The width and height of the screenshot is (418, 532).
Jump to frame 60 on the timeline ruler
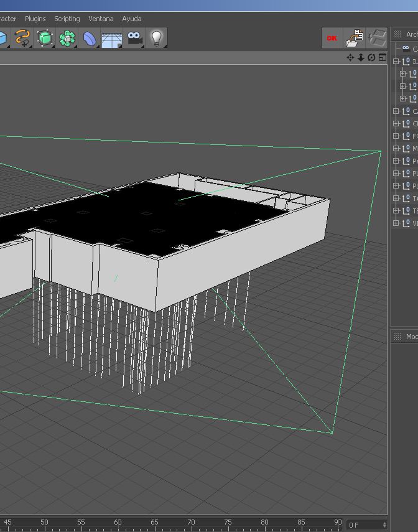(x=118, y=522)
